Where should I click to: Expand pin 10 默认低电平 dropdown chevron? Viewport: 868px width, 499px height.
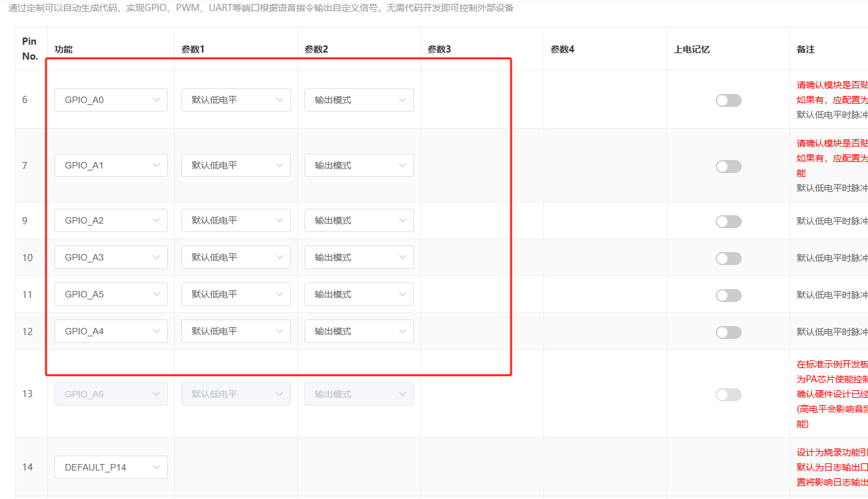[x=280, y=257]
